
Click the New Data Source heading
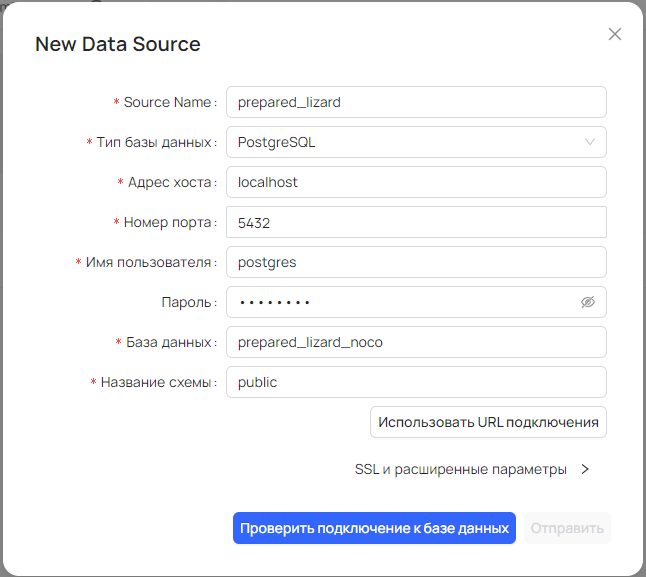[x=118, y=44]
